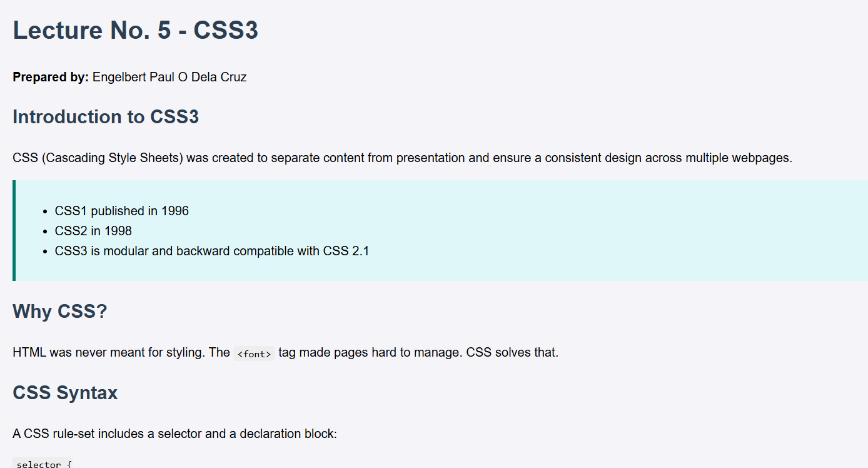Screen dimensions: 868x468
Task: Click the "CSS Syntax" heading
Action: pos(65,393)
